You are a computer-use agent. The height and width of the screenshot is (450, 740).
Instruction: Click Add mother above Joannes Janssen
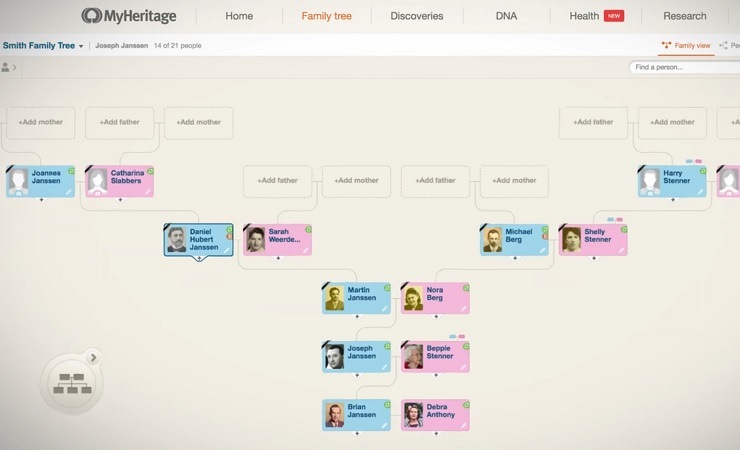pyautogui.click(x=41, y=122)
